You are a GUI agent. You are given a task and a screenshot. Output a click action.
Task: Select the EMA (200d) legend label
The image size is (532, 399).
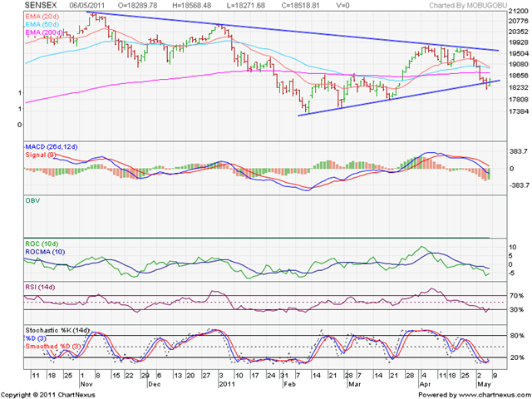point(43,32)
